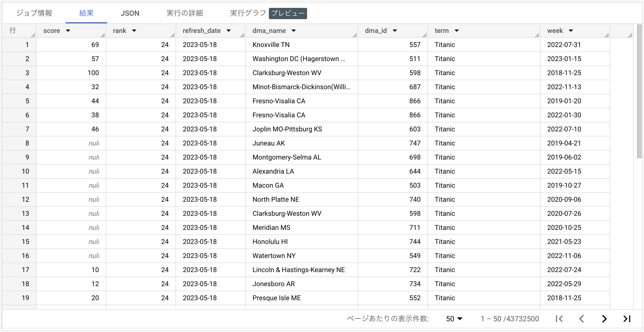The image size is (644, 332).
Task: Select week cell 2023-01-15
Action: click(x=575, y=59)
